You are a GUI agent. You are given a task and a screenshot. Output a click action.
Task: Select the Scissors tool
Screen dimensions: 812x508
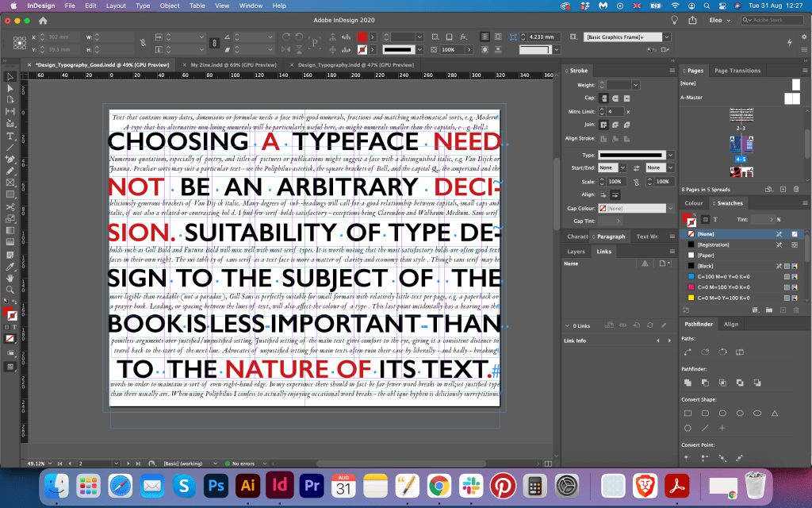pos(10,206)
